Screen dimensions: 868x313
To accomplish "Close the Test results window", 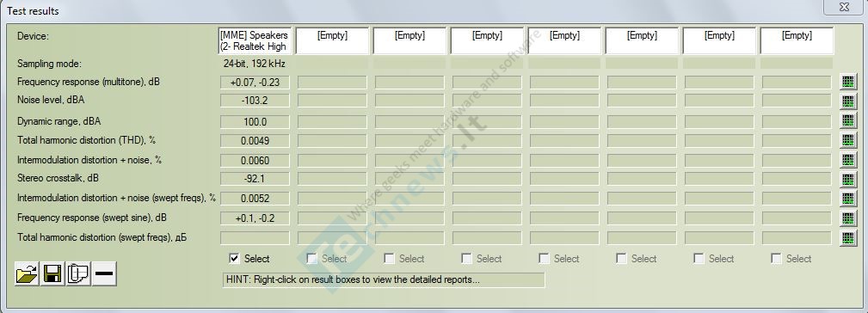I will click(x=844, y=7).
